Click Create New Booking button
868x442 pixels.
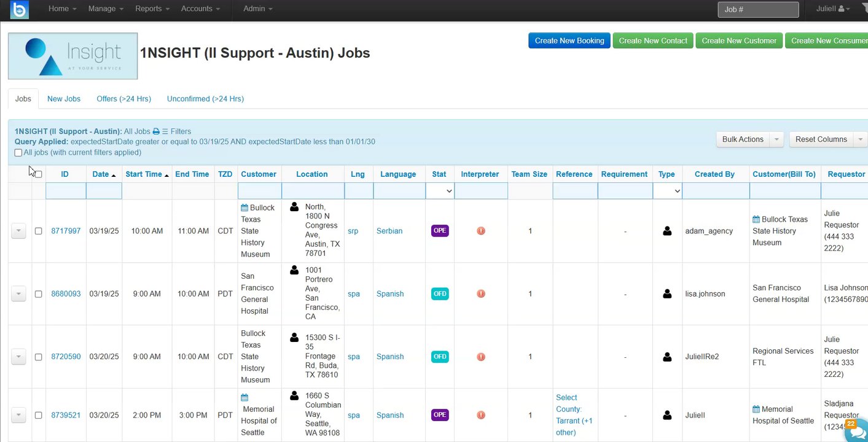(x=569, y=41)
